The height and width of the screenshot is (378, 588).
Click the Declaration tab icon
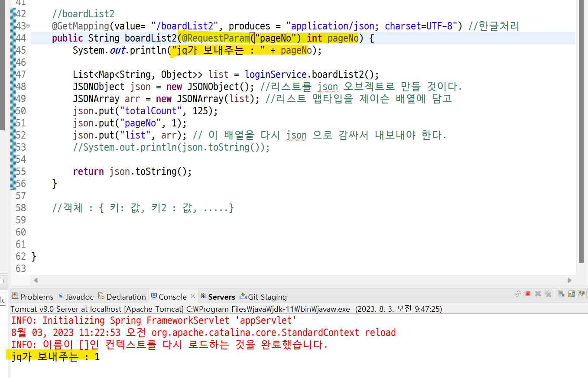101,296
